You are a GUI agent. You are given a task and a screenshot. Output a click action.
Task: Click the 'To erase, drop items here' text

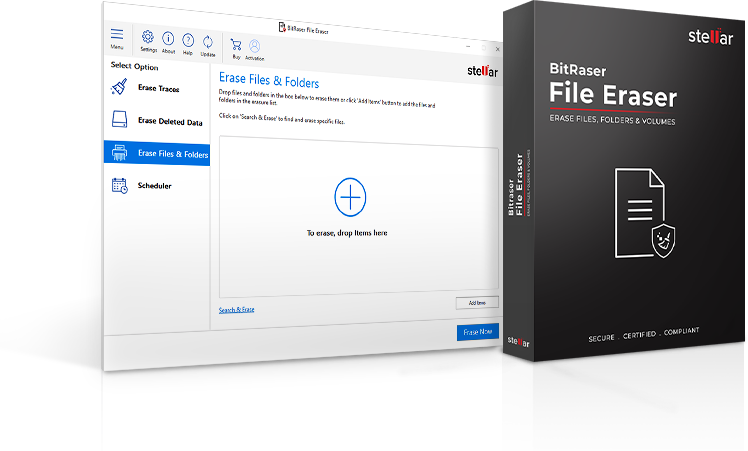[x=347, y=233]
